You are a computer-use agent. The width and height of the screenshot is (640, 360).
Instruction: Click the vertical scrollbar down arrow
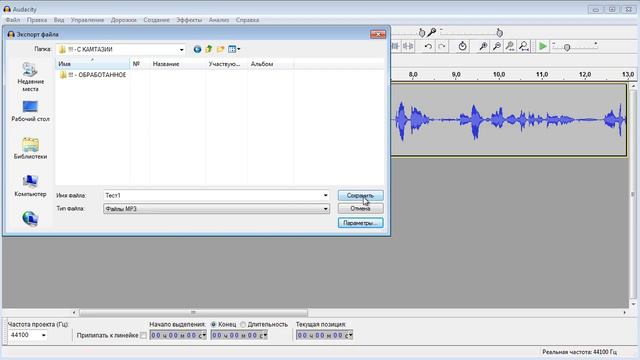click(x=633, y=304)
